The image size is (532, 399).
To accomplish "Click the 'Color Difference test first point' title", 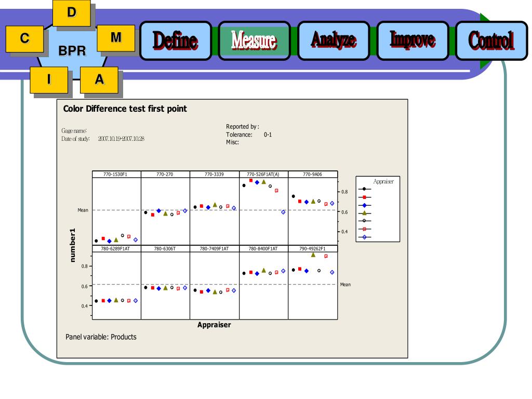I will (x=125, y=109).
